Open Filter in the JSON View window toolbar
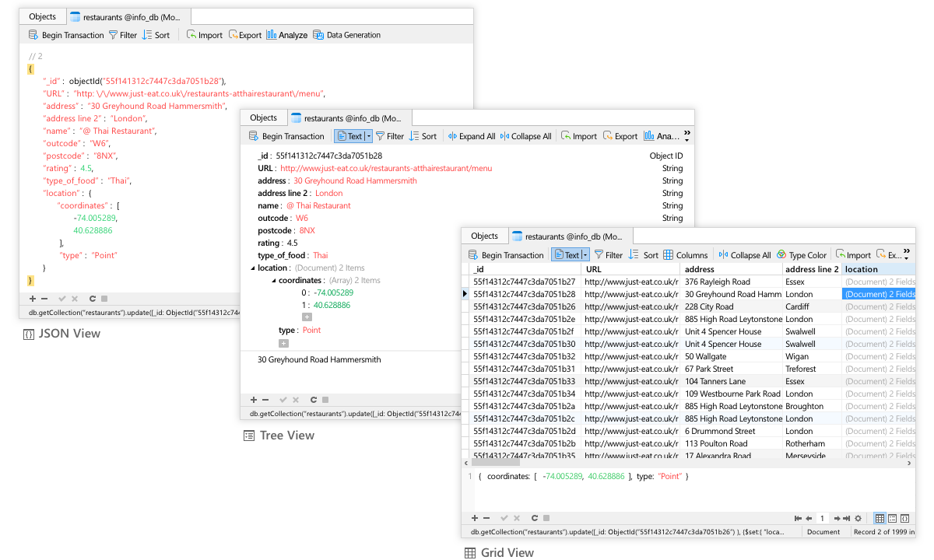The width and height of the screenshot is (934, 560). coord(123,35)
